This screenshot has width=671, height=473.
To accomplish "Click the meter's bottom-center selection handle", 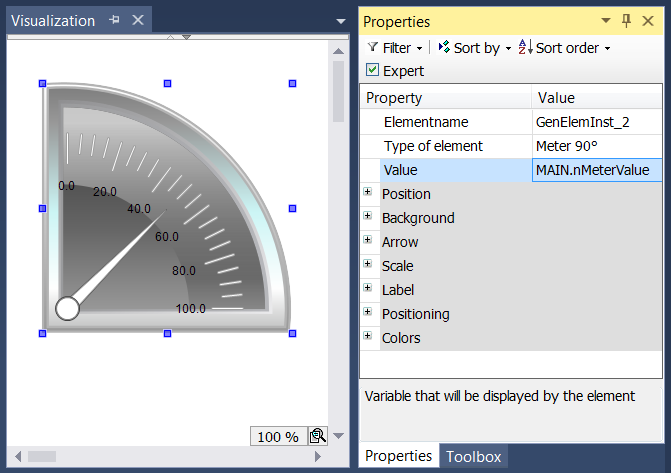I will click(x=167, y=333).
